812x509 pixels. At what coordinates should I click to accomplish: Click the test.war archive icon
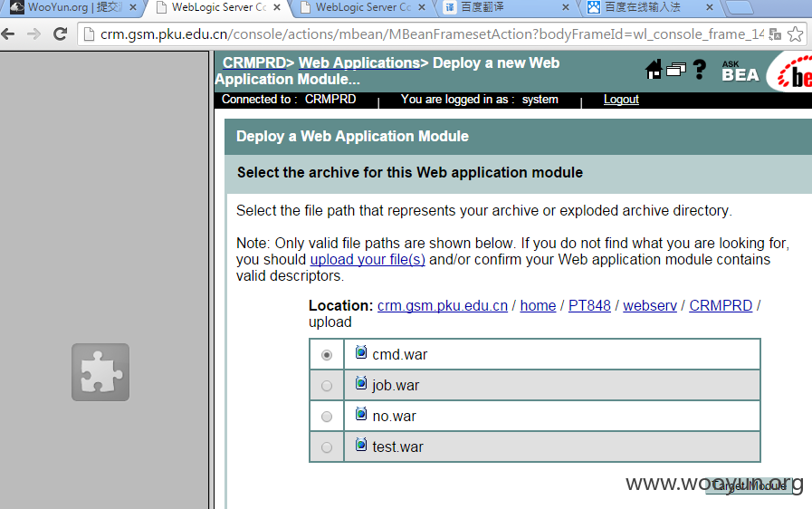click(361, 445)
